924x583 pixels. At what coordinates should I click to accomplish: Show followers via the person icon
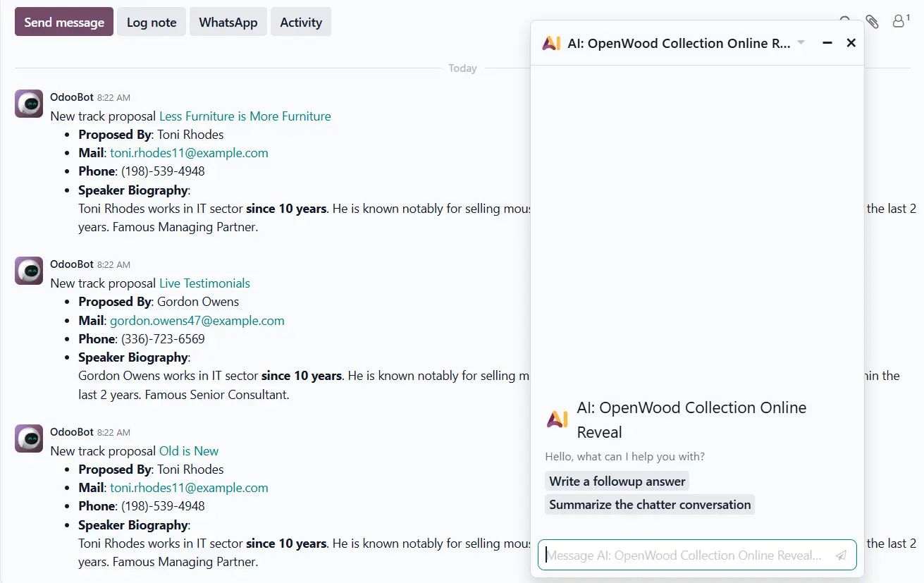tap(899, 21)
